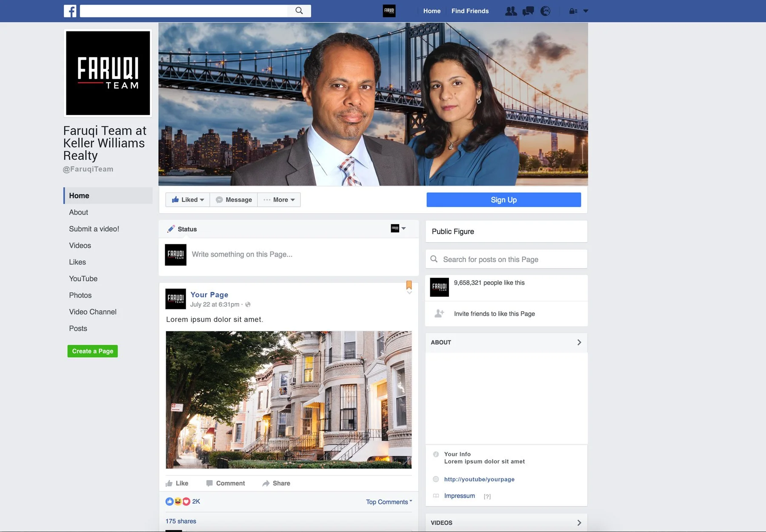The height and width of the screenshot is (532, 766).
Task: Open the privacy shortcuts lock icon
Action: pyautogui.click(x=573, y=11)
